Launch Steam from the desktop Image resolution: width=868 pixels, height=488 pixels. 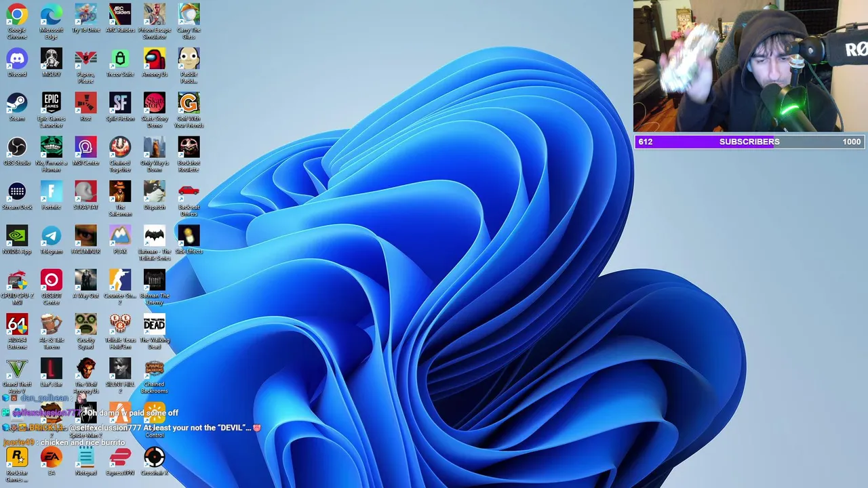(17, 107)
